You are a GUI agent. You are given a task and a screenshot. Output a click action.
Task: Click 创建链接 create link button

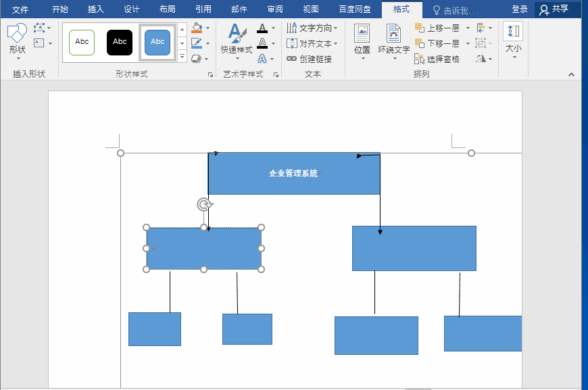coord(310,59)
